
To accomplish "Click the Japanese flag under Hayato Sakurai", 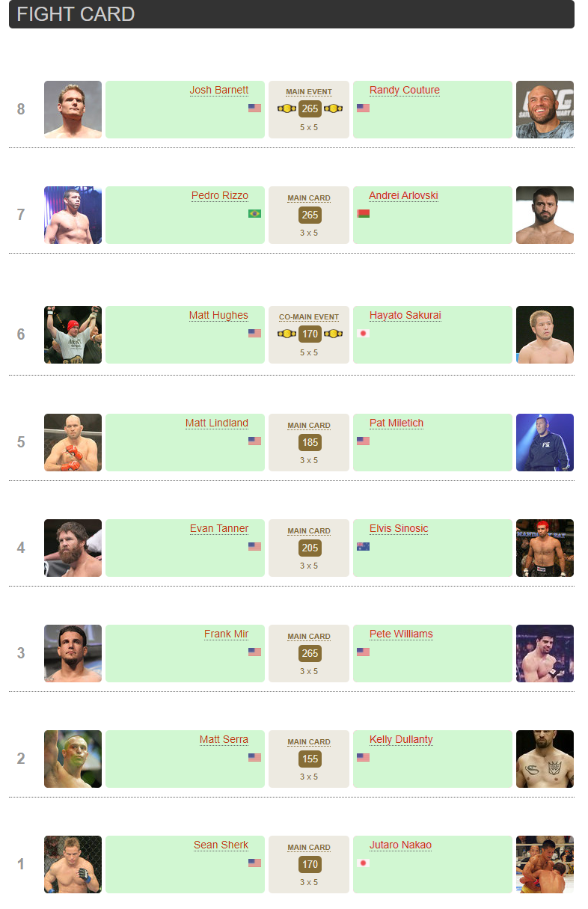I will [364, 333].
